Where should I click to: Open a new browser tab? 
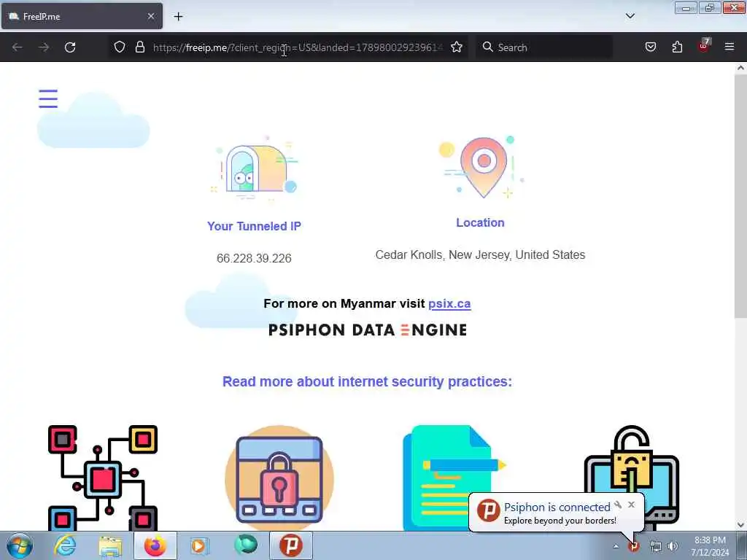(178, 16)
